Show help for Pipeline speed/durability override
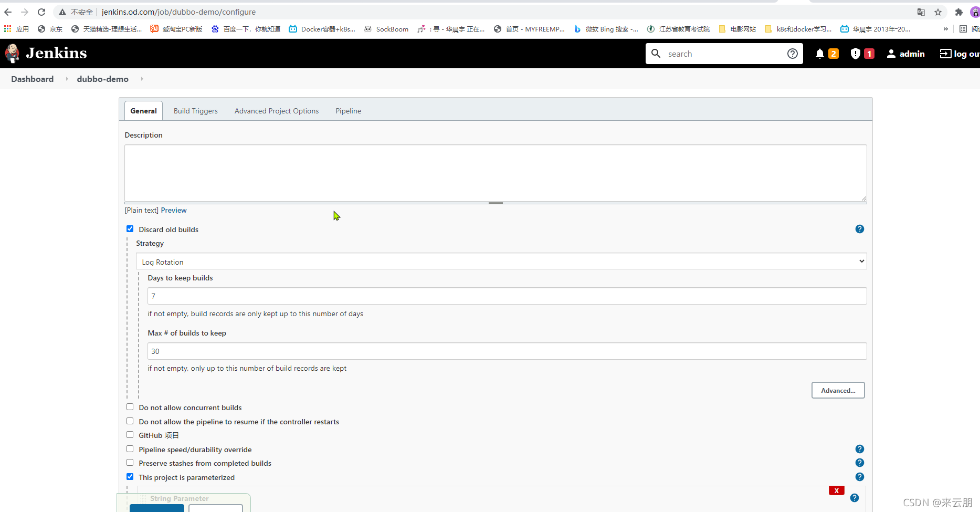The width and height of the screenshot is (980, 512). coord(860,449)
